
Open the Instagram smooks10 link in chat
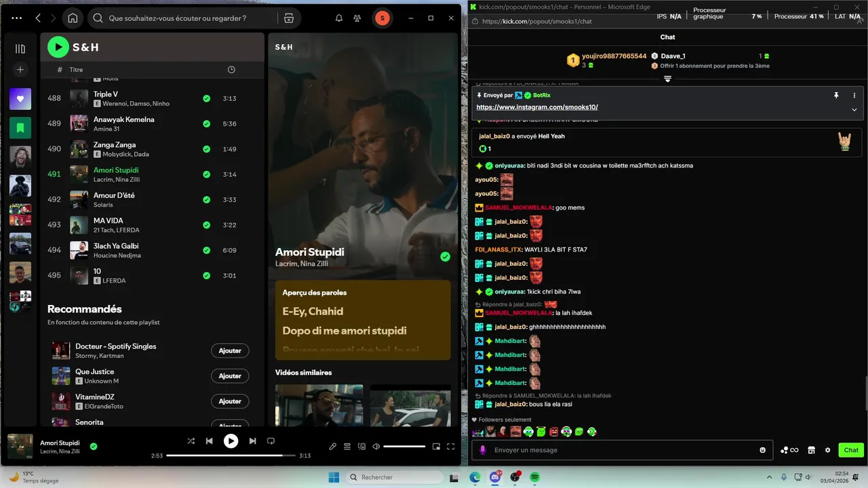537,107
